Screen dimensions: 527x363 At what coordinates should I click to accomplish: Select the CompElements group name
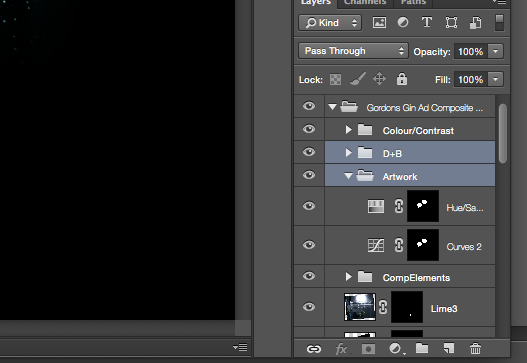[x=416, y=278]
